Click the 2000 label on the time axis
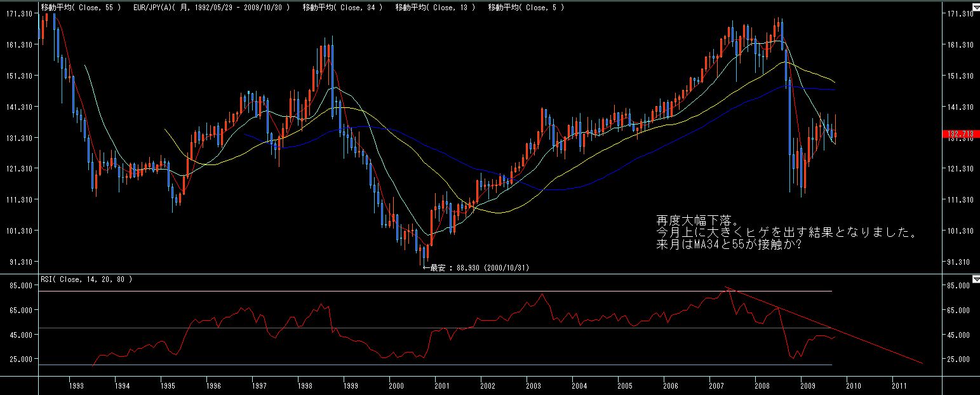980x395 pixels. pyautogui.click(x=396, y=385)
